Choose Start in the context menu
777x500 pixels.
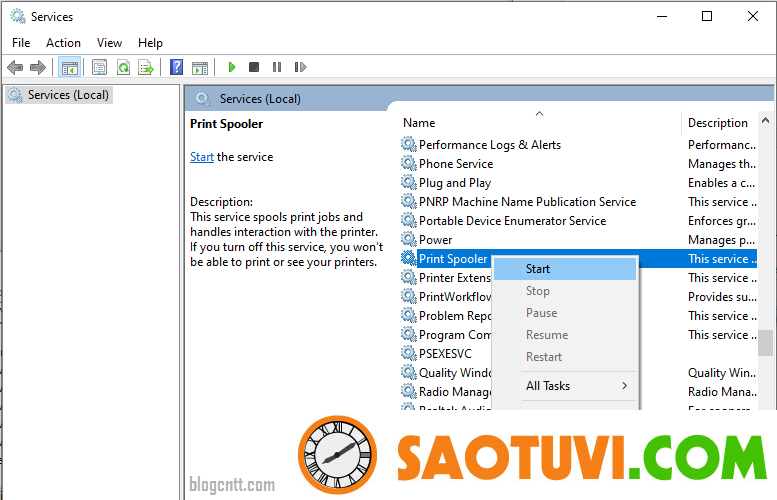pyautogui.click(x=565, y=269)
